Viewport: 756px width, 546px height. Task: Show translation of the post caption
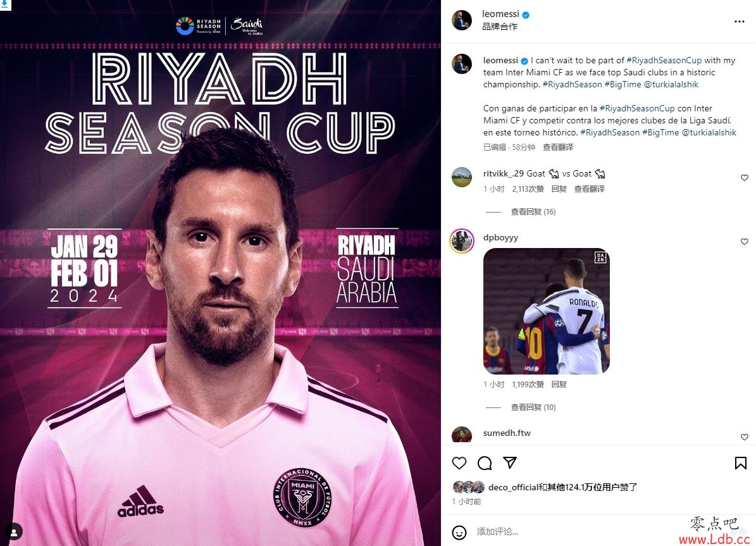coord(558,147)
